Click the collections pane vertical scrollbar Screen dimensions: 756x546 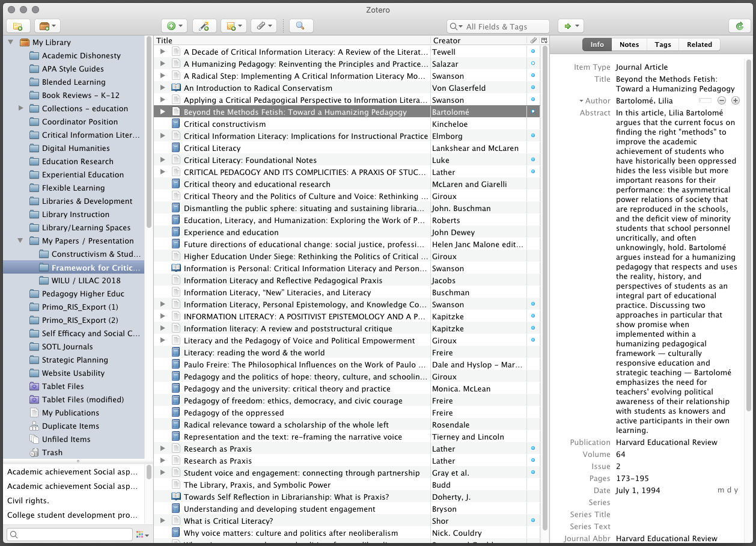(x=149, y=132)
